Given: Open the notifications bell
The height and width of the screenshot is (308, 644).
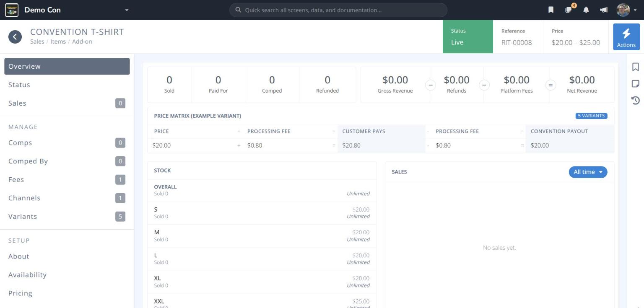Looking at the screenshot, I should tap(586, 10).
